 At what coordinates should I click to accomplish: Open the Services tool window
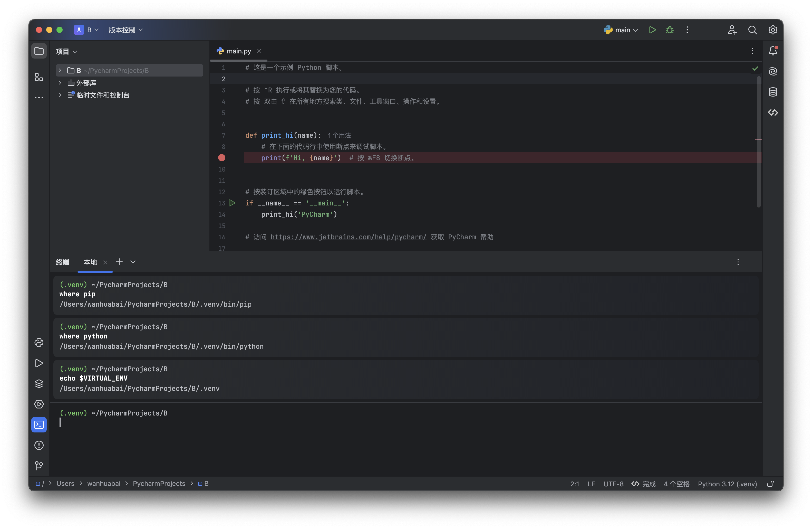point(39,404)
